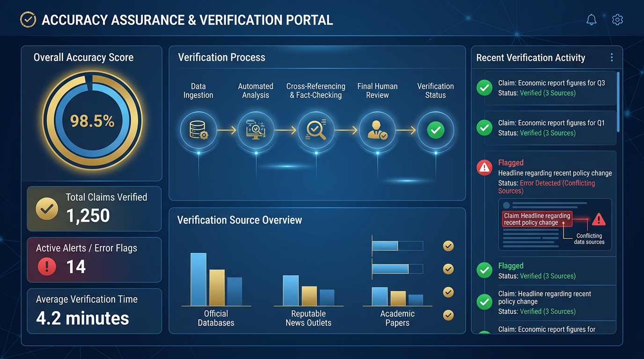Open the Active Alerts / Error Flags card
Image resolution: width=644 pixels, height=359 pixels.
pyautogui.click(x=94, y=260)
